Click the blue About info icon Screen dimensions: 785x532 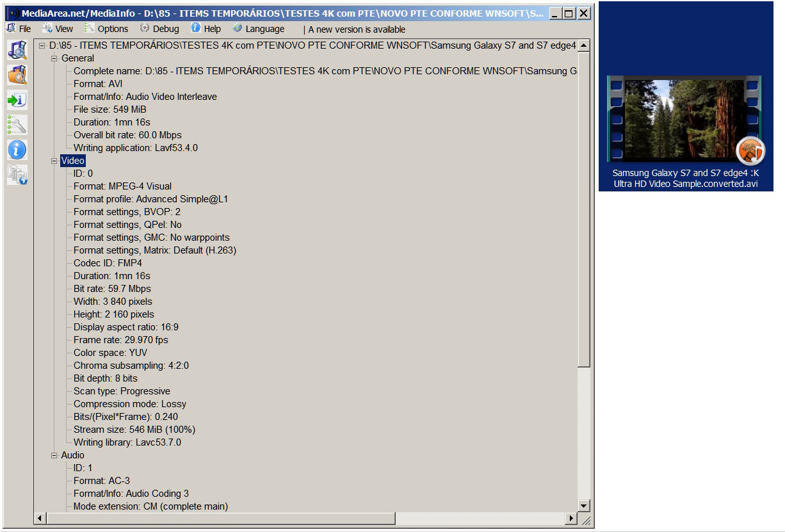point(17,150)
